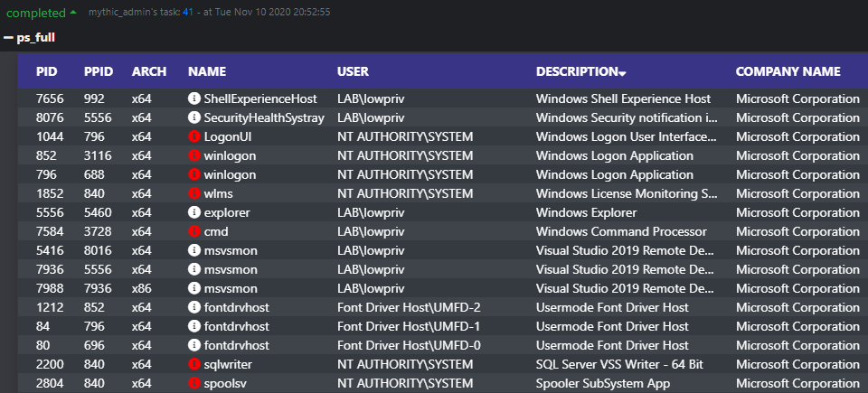Open the red info icon beside spoolsv

(x=193, y=383)
